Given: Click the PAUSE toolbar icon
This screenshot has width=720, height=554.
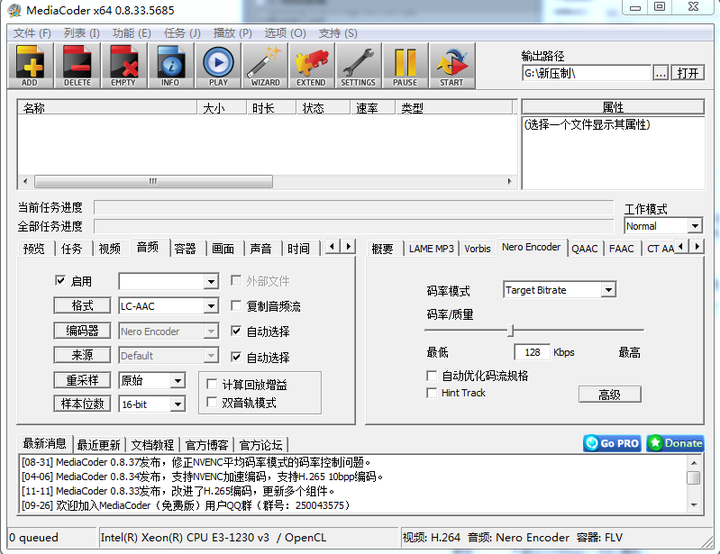Looking at the screenshot, I should point(405,65).
